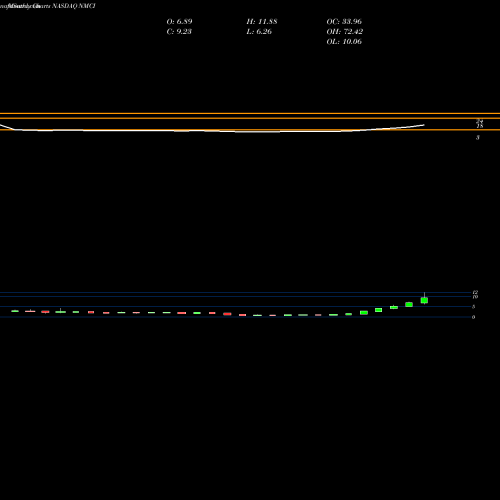This screenshot has height=500, width=500.
Task: Click the 0 price axis label
Action: 473,317
